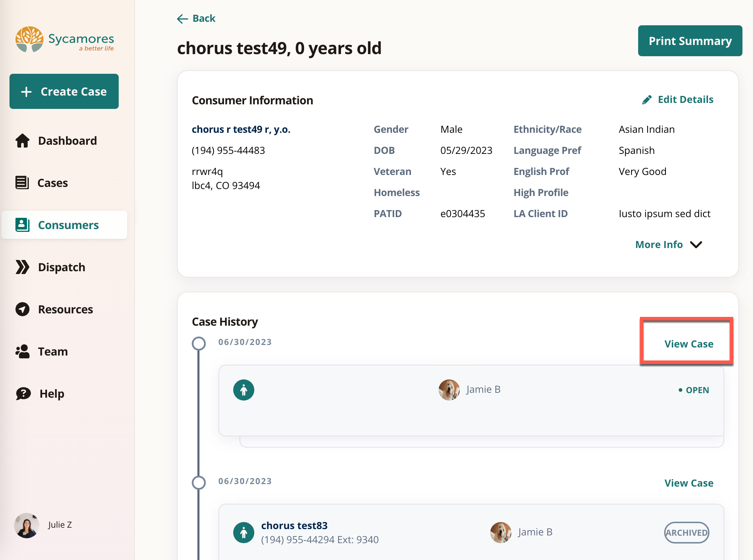Click the back arrow icon
Screen dimensions: 753x560
click(183, 19)
